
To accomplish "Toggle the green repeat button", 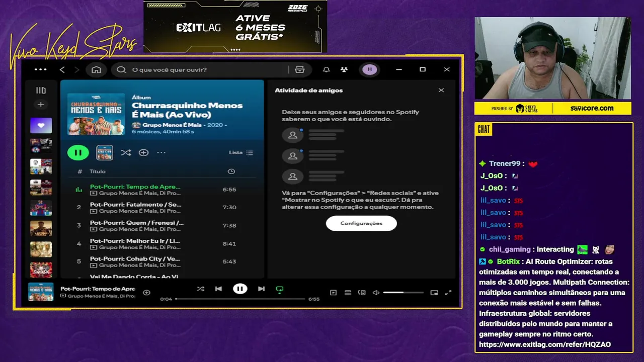I will click(280, 289).
